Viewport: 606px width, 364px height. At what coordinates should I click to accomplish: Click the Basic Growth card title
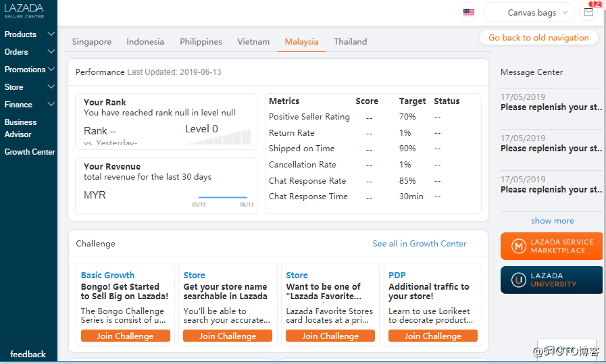[x=107, y=275]
